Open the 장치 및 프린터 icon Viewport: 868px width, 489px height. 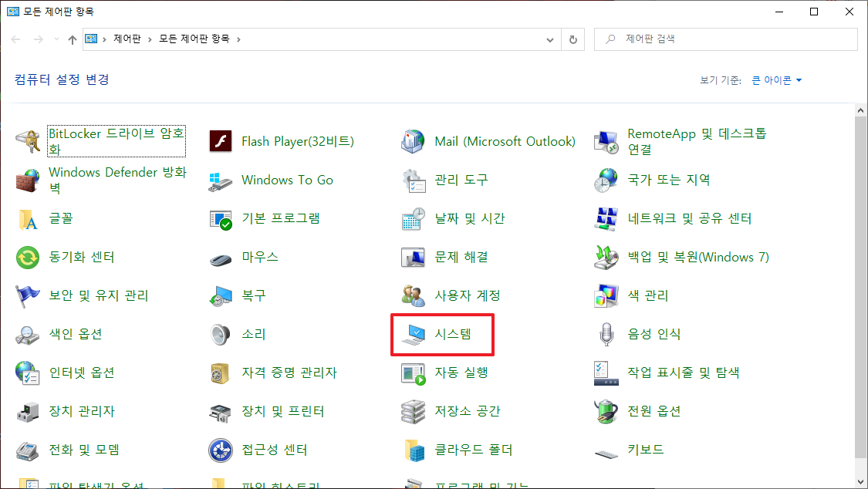221,412
